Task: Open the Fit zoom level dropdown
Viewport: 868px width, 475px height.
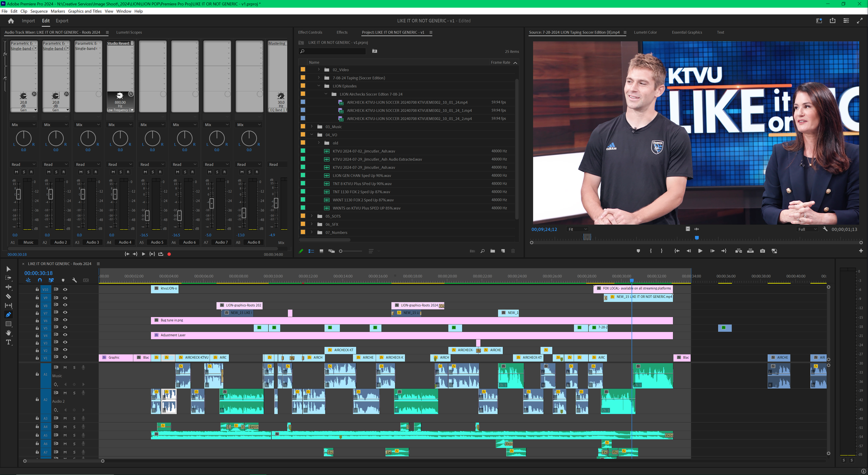Action: 577,229
